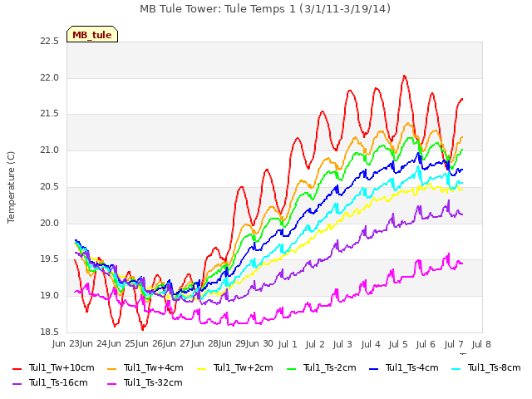Select the Tul1_Ts-2cm legend entry

click(x=322, y=367)
